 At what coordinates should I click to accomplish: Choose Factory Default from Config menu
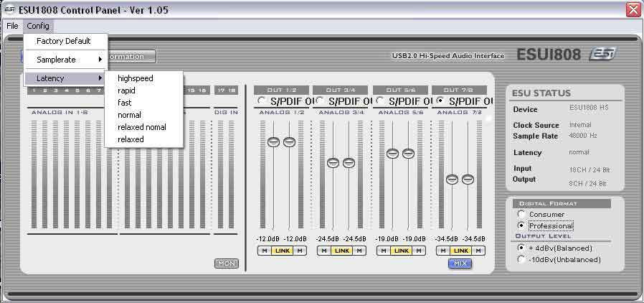coord(64,41)
